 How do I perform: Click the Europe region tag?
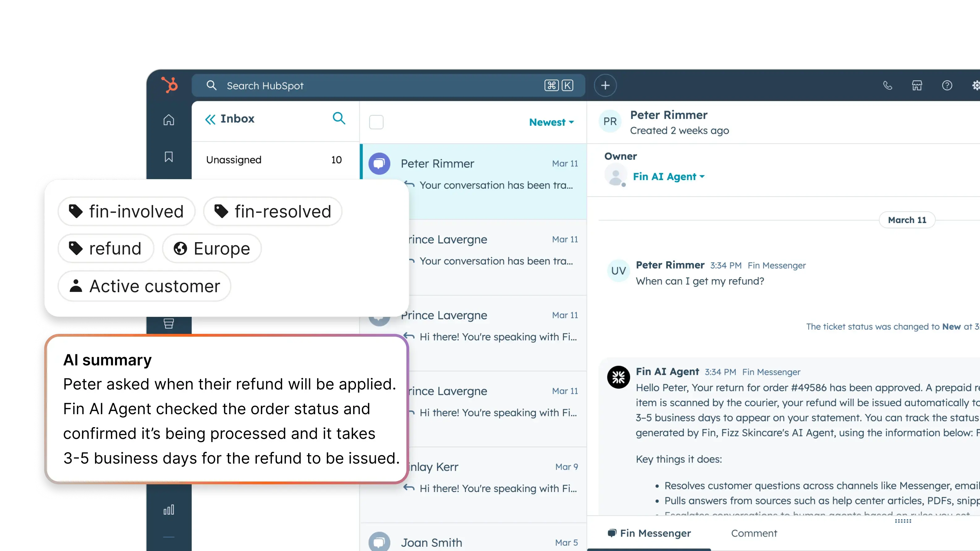(x=212, y=248)
